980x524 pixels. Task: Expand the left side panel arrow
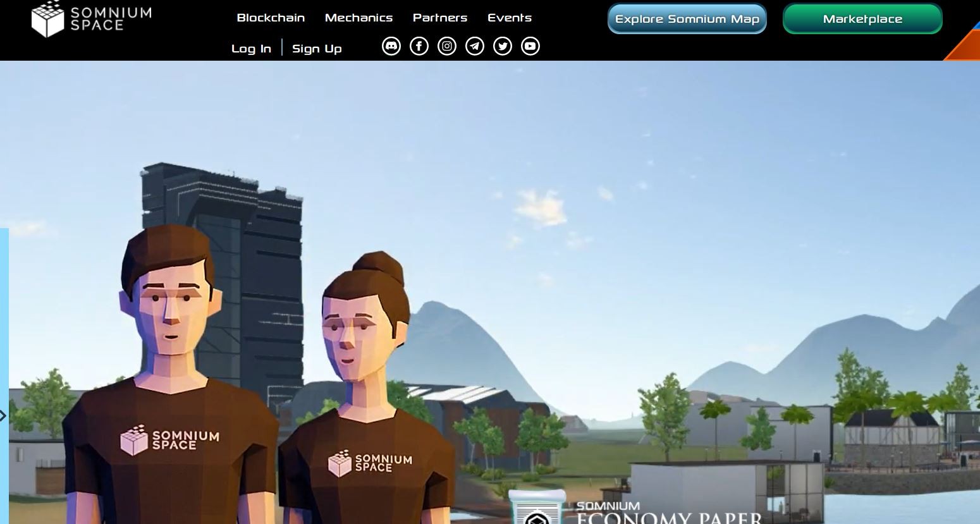(3, 415)
